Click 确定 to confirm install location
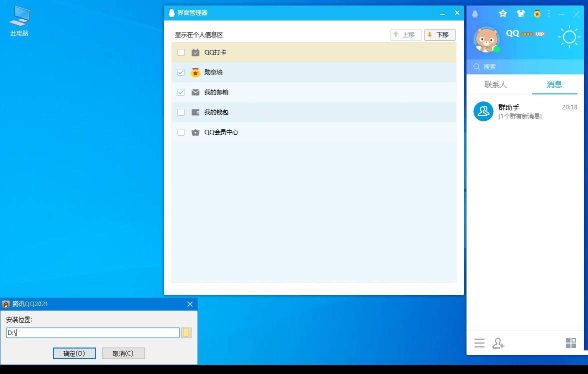The width and height of the screenshot is (588, 374). [74, 353]
